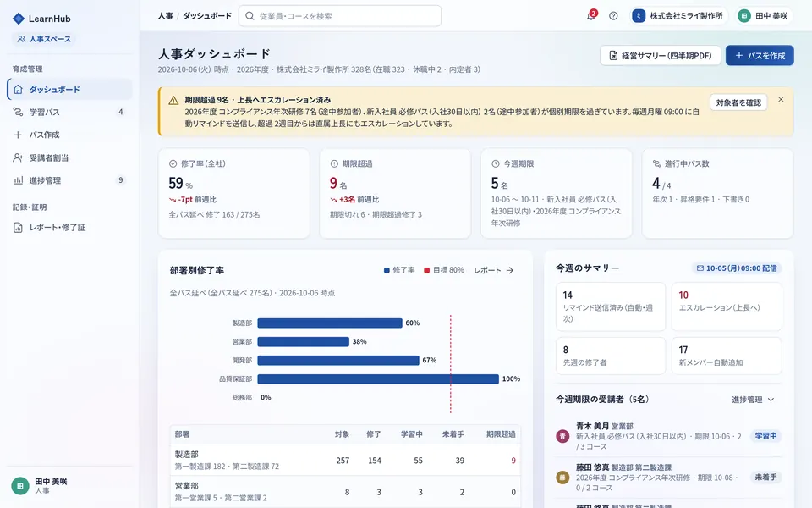The height and width of the screenshot is (508, 812).
Task: Click the 開発部 67% bar
Action: tap(338, 361)
